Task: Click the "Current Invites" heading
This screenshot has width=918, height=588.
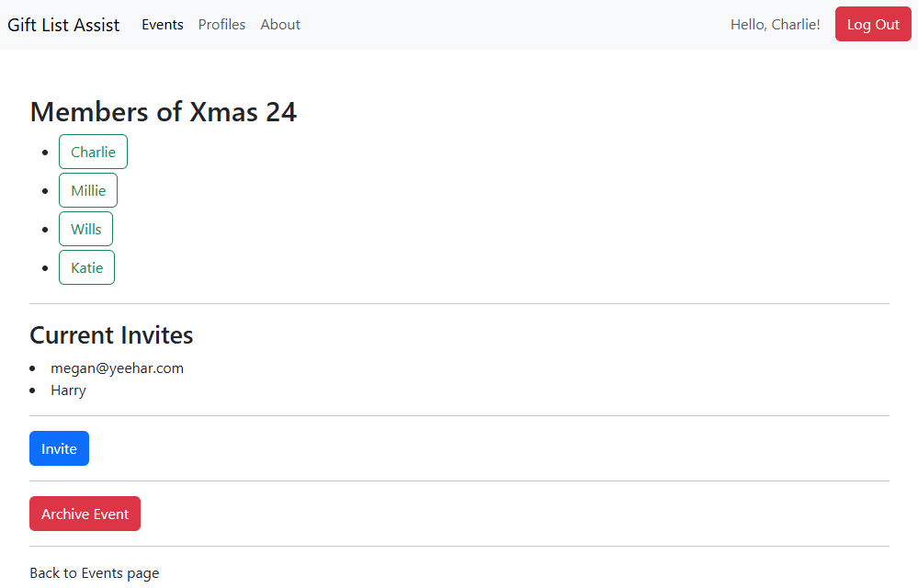Action: [111, 335]
